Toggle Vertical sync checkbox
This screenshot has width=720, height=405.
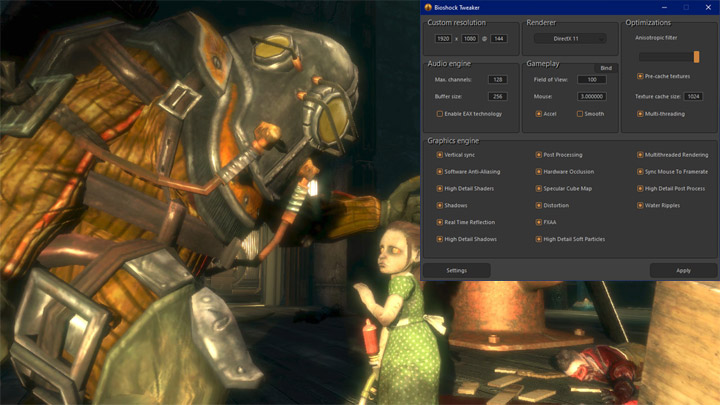(x=439, y=155)
